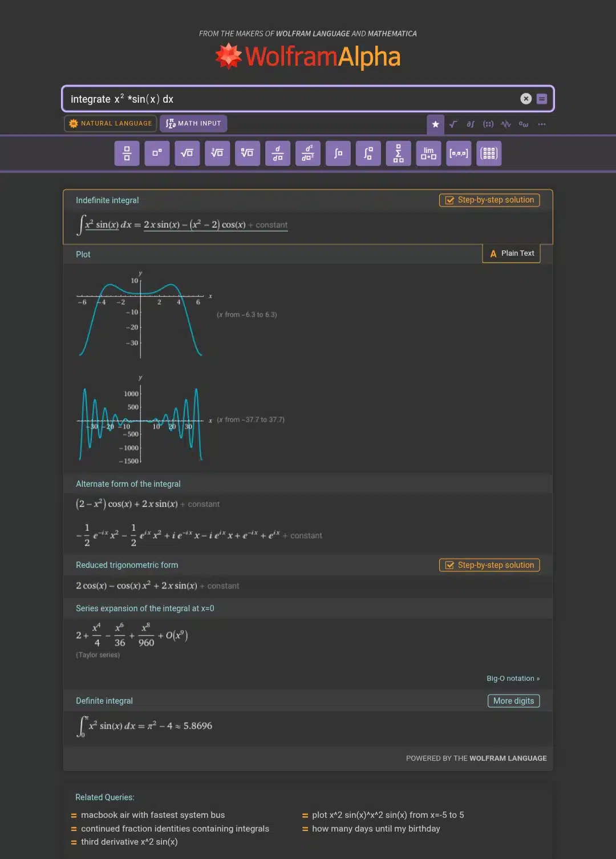Click the reduced form '2 cos(x) − cos(x) x²' expression

pyautogui.click(x=157, y=586)
